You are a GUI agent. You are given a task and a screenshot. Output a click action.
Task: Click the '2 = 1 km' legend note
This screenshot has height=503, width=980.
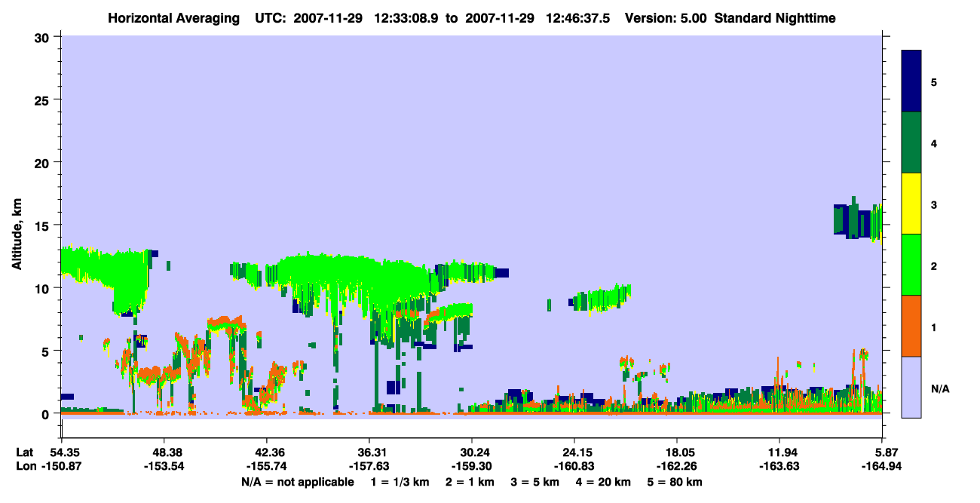point(469,482)
